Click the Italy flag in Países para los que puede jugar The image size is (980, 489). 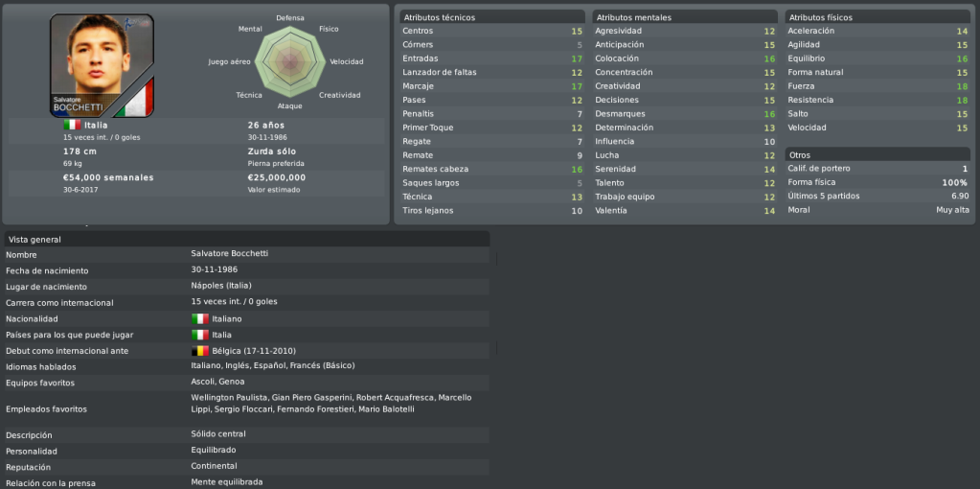click(x=200, y=336)
